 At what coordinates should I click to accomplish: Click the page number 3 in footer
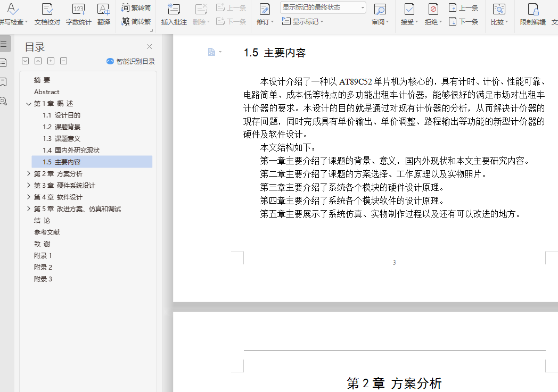tap(395, 263)
